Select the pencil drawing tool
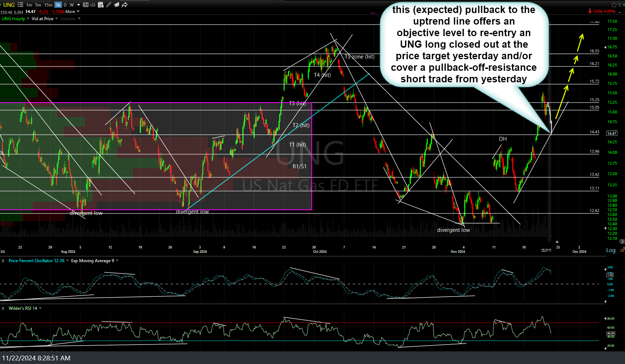Viewport: 625px width, 364px height. click(109, 5)
